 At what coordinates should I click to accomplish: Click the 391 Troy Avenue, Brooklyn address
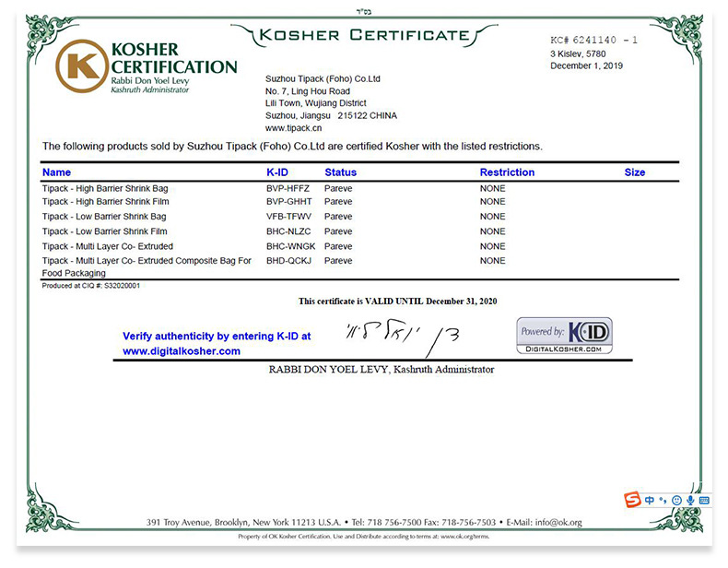[243, 523]
